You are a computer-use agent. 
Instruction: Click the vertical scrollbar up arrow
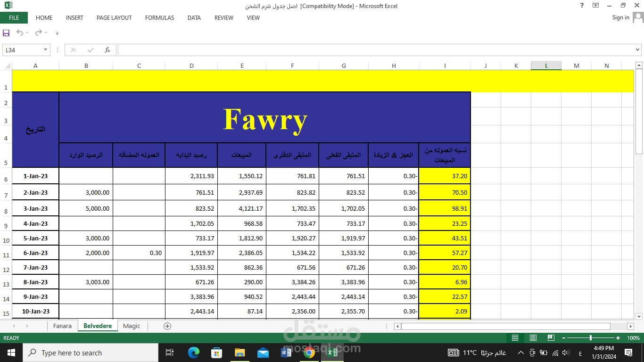pos(639,66)
